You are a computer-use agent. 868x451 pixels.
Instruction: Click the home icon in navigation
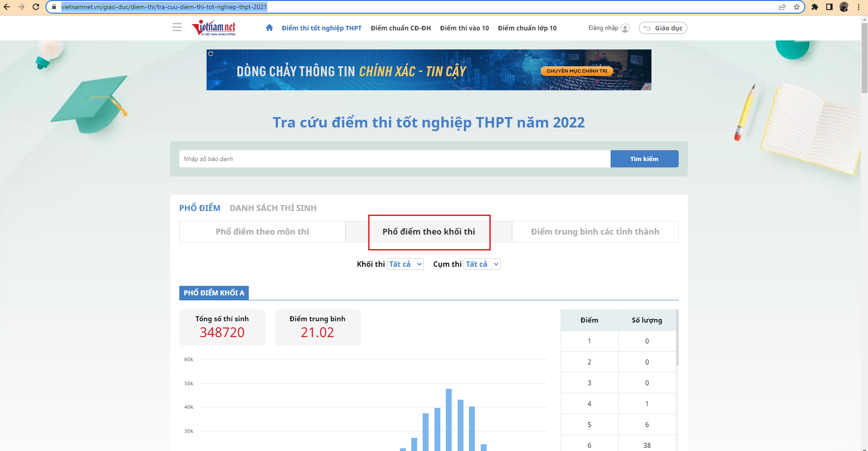(x=269, y=28)
